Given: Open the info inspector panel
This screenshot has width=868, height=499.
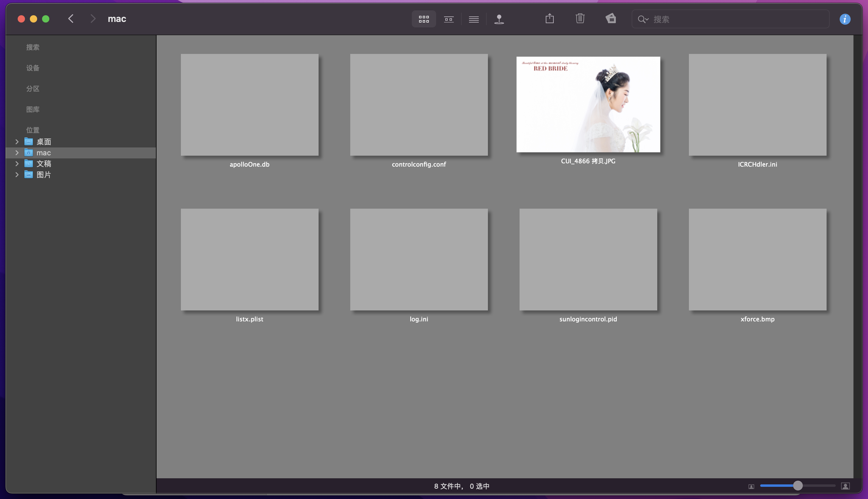Looking at the screenshot, I should click(x=845, y=19).
